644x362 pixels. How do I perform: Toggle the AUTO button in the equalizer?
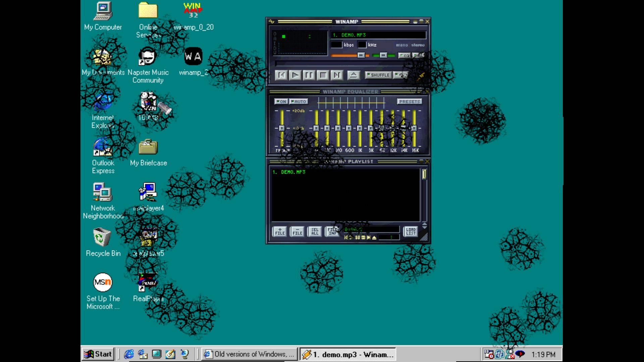pos(298,101)
